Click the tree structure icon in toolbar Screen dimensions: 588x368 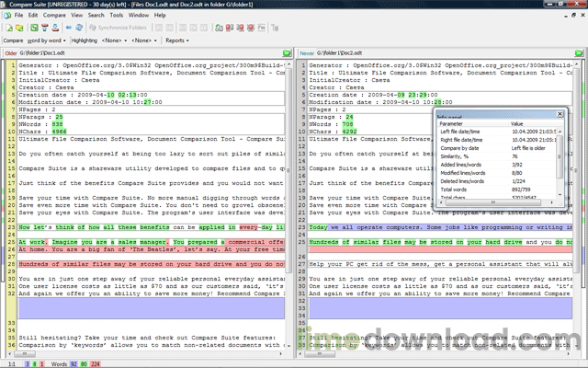coord(275,28)
